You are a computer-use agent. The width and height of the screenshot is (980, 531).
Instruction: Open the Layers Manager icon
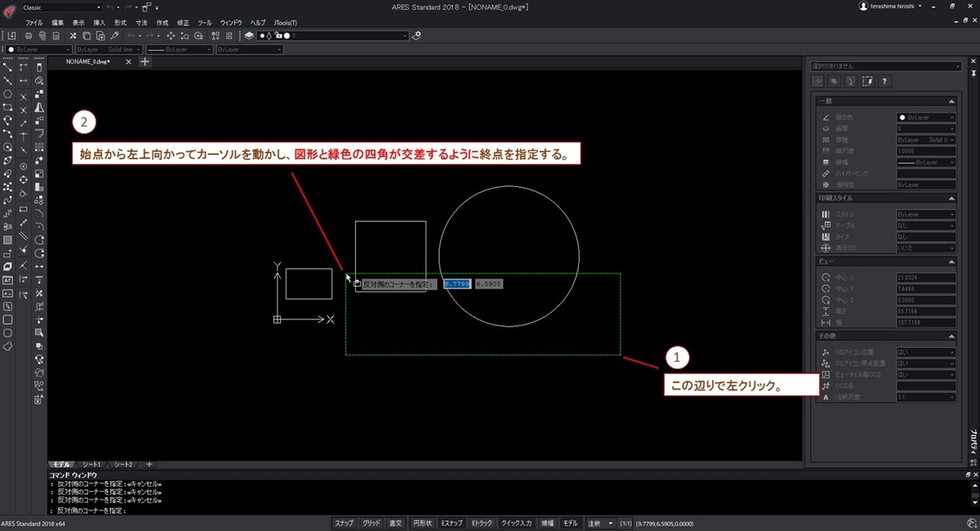[249, 36]
